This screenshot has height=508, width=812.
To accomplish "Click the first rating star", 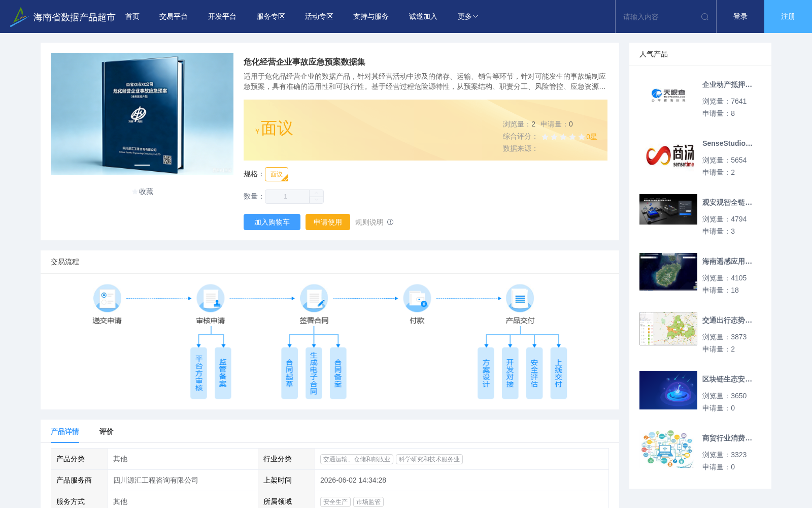I will pyautogui.click(x=545, y=137).
